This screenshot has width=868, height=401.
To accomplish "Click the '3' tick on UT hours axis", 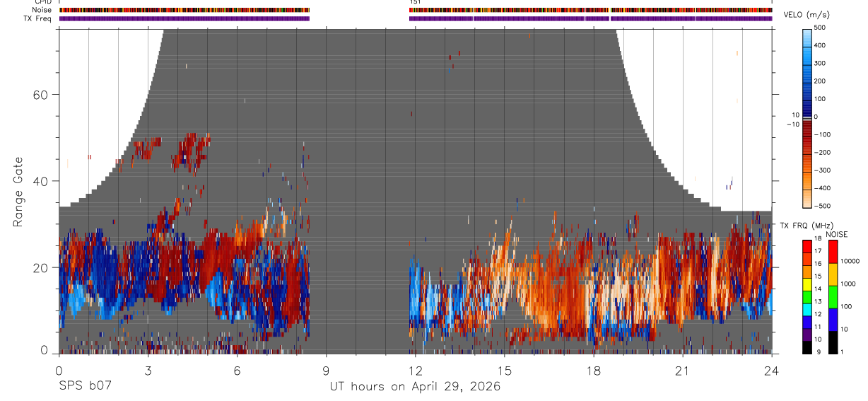I will point(148,371).
